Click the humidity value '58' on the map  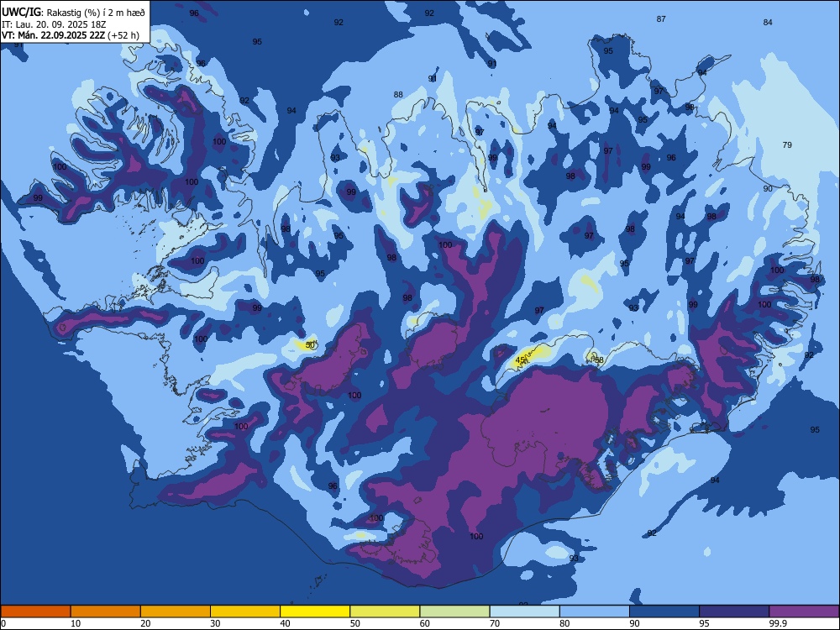pos(599,360)
